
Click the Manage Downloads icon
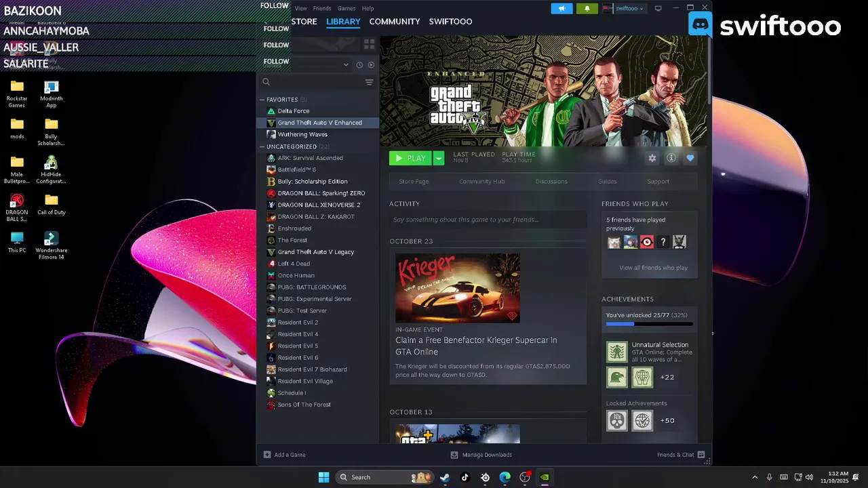(454, 455)
